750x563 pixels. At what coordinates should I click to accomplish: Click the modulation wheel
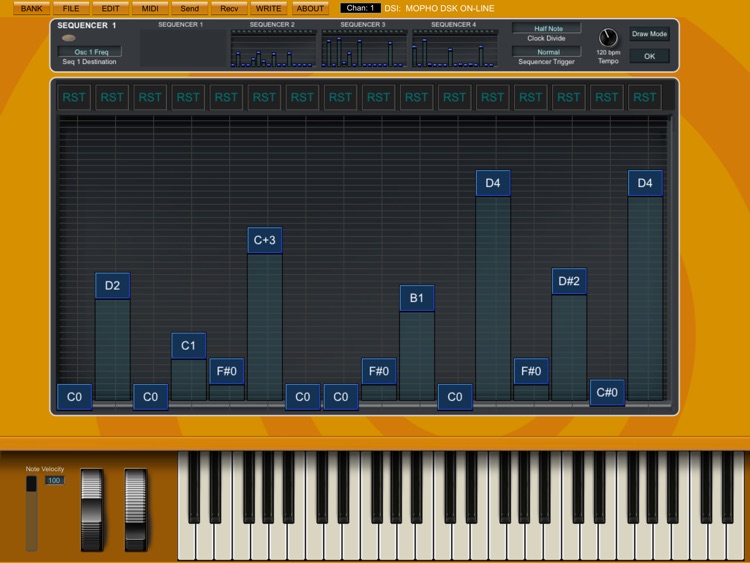135,510
